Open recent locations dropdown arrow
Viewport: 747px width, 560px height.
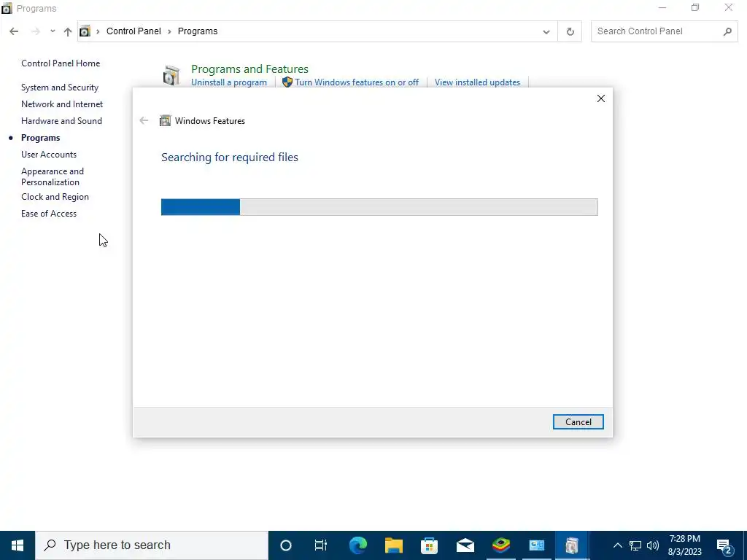(53, 31)
